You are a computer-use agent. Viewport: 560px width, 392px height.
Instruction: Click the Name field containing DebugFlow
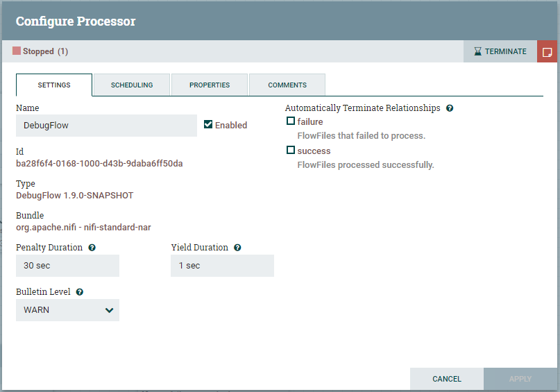[106, 126]
